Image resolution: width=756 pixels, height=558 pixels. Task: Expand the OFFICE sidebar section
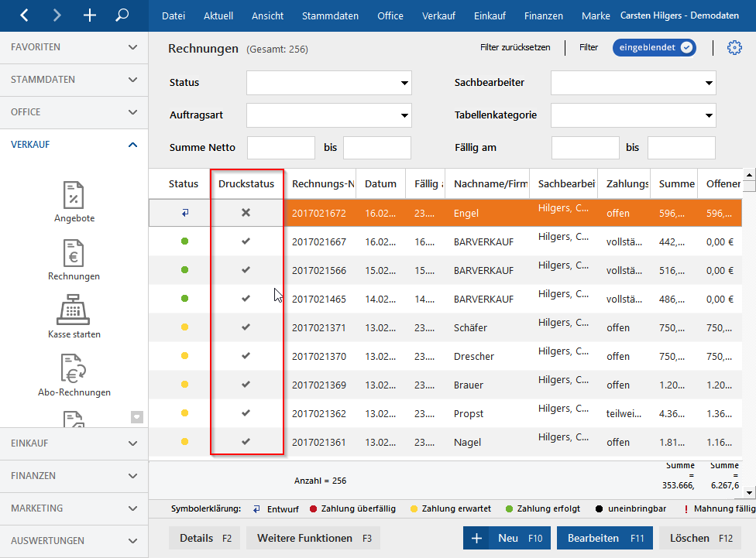click(74, 111)
